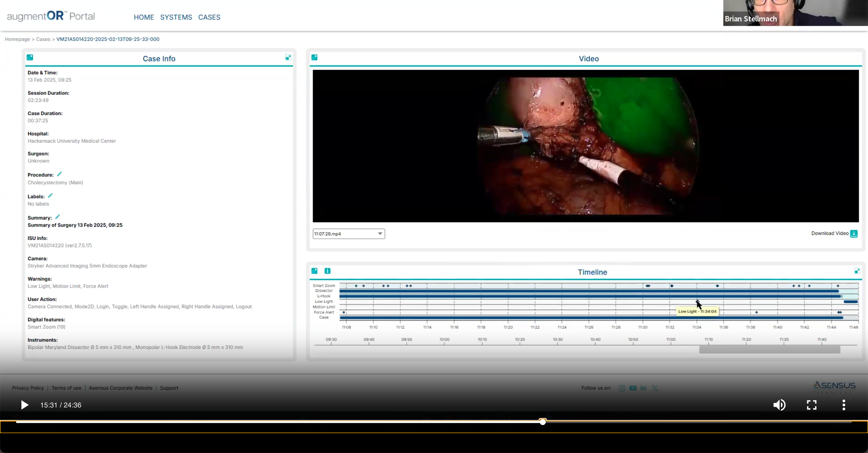868x453 pixels.
Task: Mute the video player volume
Action: pyautogui.click(x=779, y=405)
